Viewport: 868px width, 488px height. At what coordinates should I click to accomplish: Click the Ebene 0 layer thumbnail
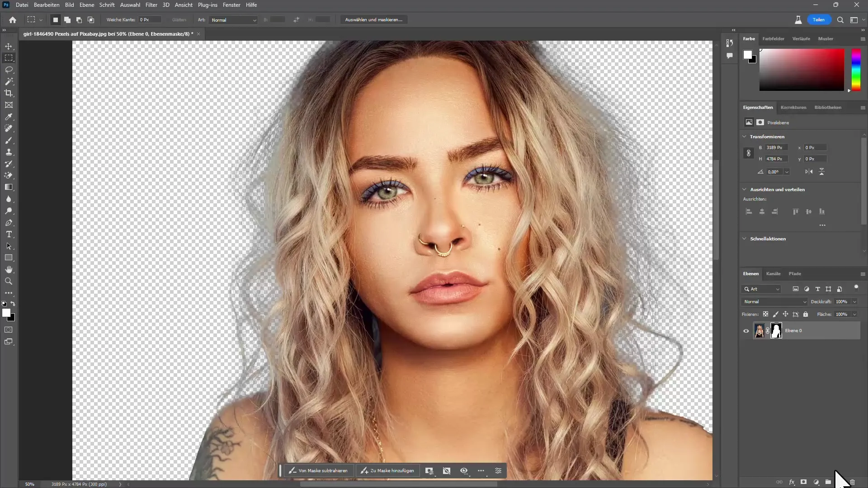[759, 331]
